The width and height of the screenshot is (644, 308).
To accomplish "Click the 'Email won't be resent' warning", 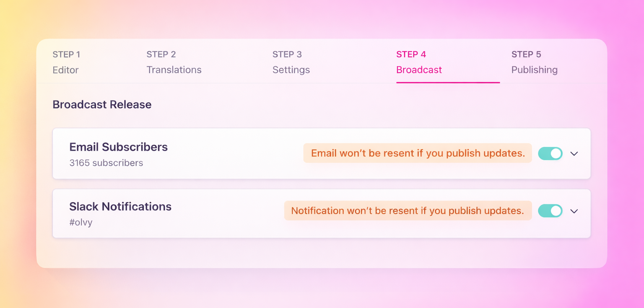I will point(418,153).
